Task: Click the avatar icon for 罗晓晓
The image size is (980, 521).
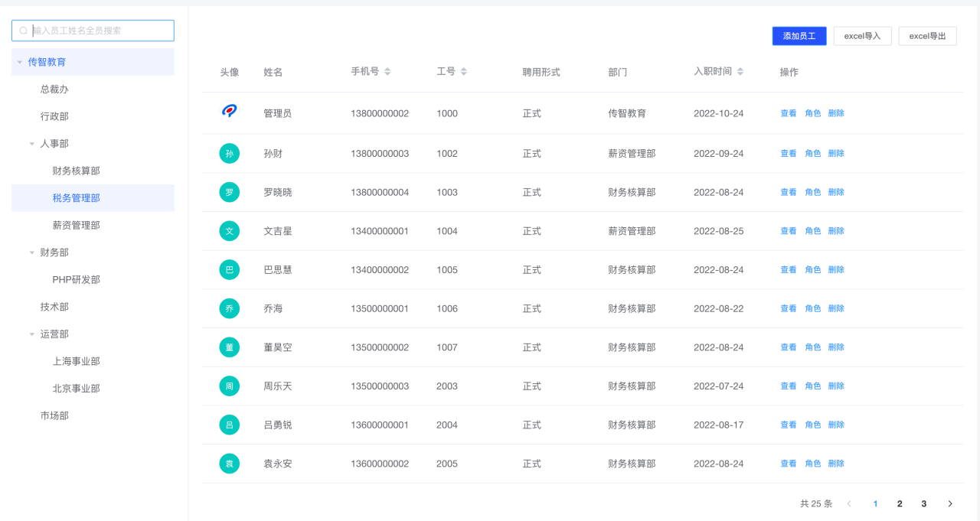Action: [229, 193]
